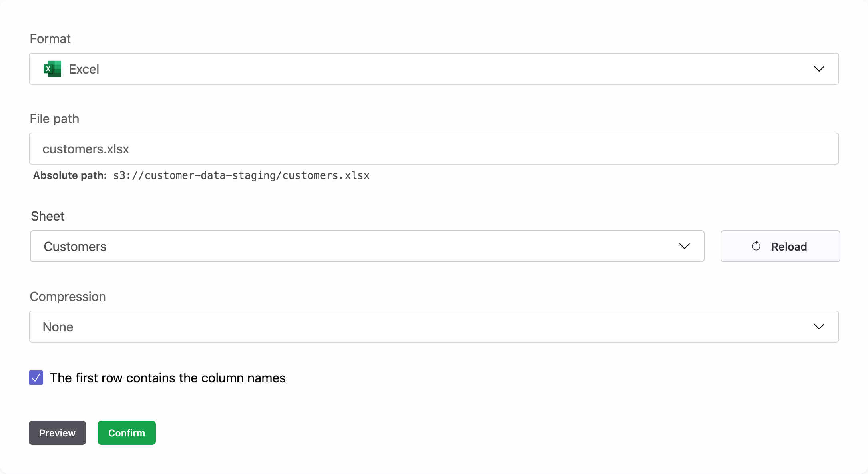The width and height of the screenshot is (868, 474).
Task: Select the customers.xlsx filename text
Action: [x=86, y=149]
